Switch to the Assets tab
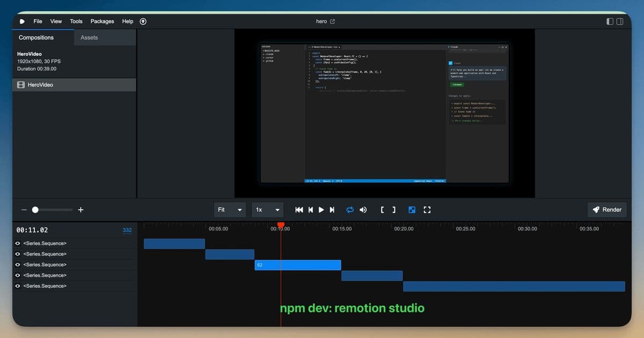 89,38
